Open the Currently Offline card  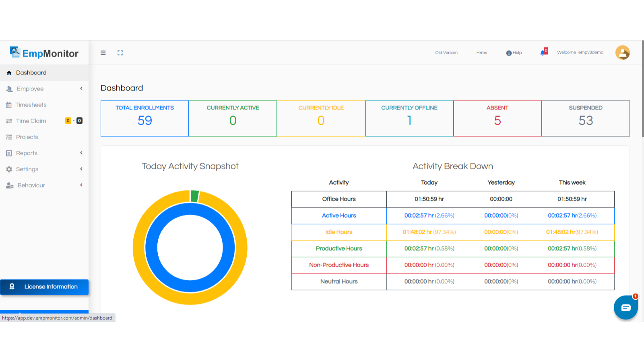409,118
